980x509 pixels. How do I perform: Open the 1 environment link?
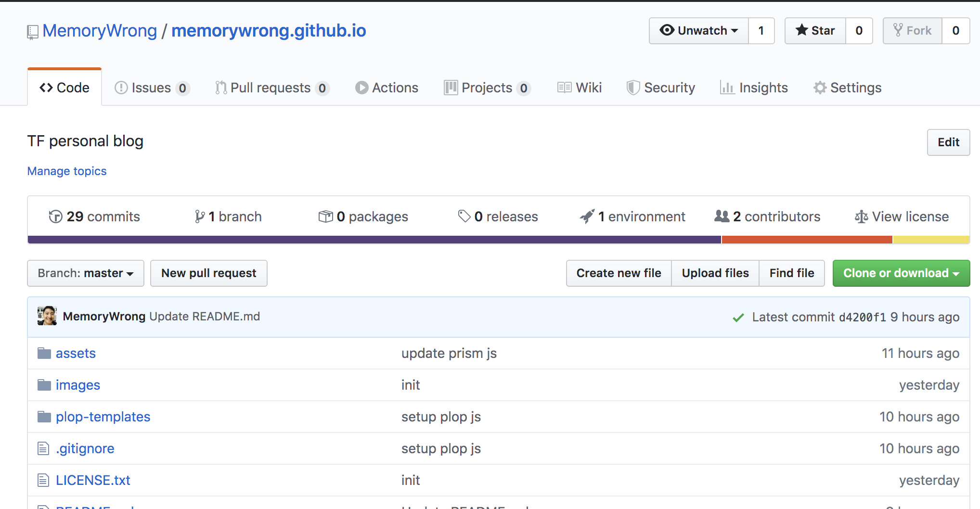[x=632, y=216]
